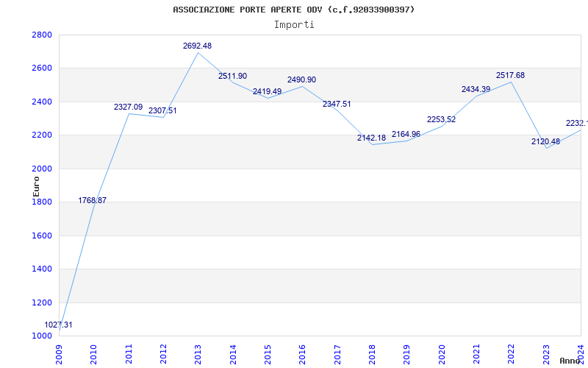
Task: Click the y-axis value 1600
Action: click(x=42, y=236)
